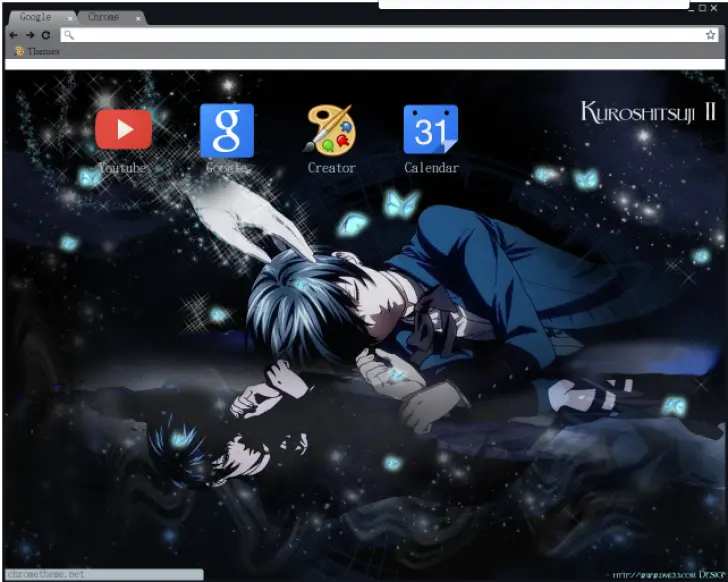Click the Youtube label under the icon

(x=123, y=168)
